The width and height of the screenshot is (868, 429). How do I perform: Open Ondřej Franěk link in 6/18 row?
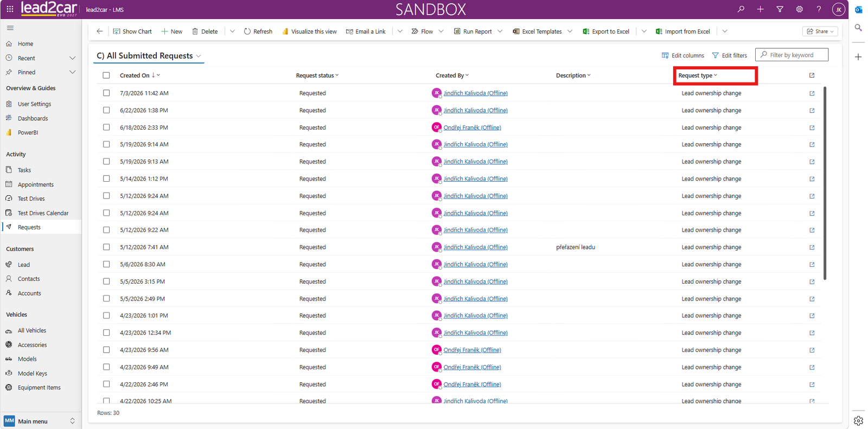pos(472,127)
